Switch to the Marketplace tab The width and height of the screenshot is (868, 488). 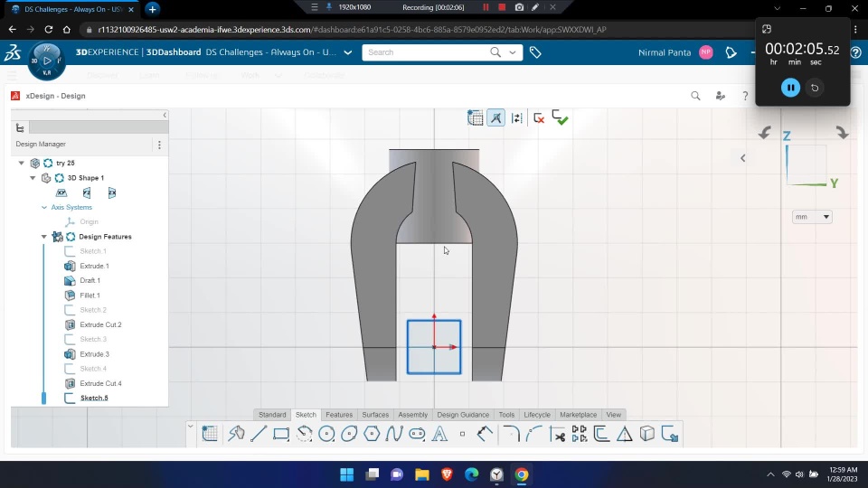tap(579, 415)
